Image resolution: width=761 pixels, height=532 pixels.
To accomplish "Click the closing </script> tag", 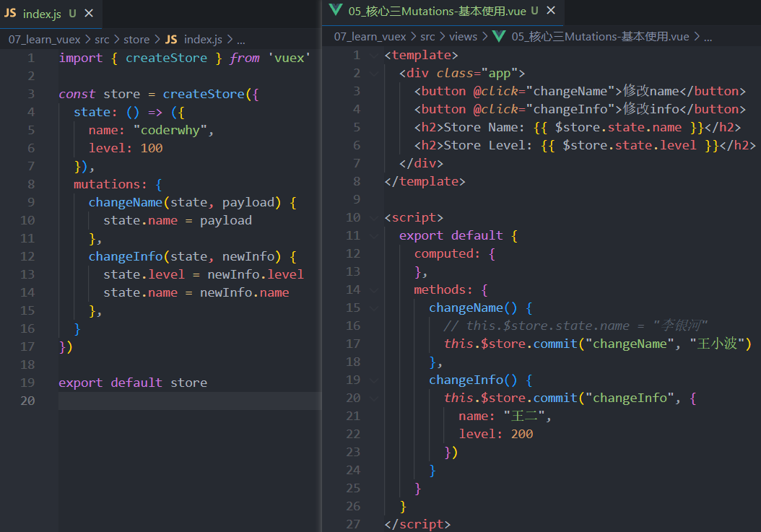I will click(x=417, y=524).
